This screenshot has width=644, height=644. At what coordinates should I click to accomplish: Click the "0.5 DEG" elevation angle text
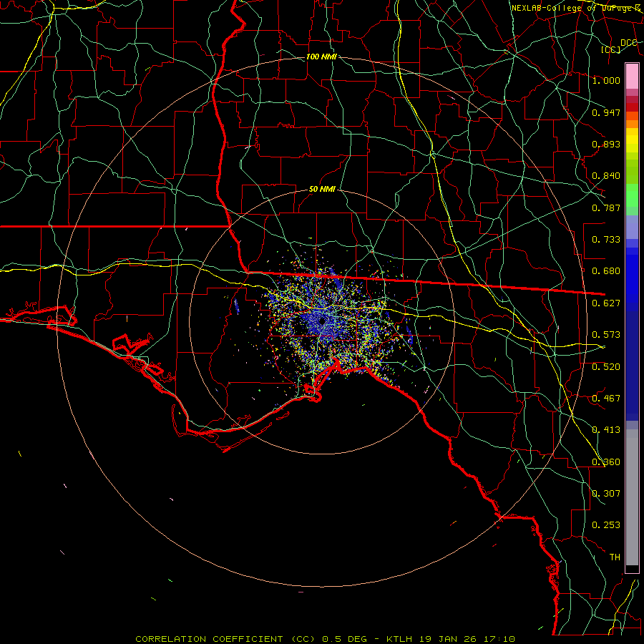click(345, 639)
